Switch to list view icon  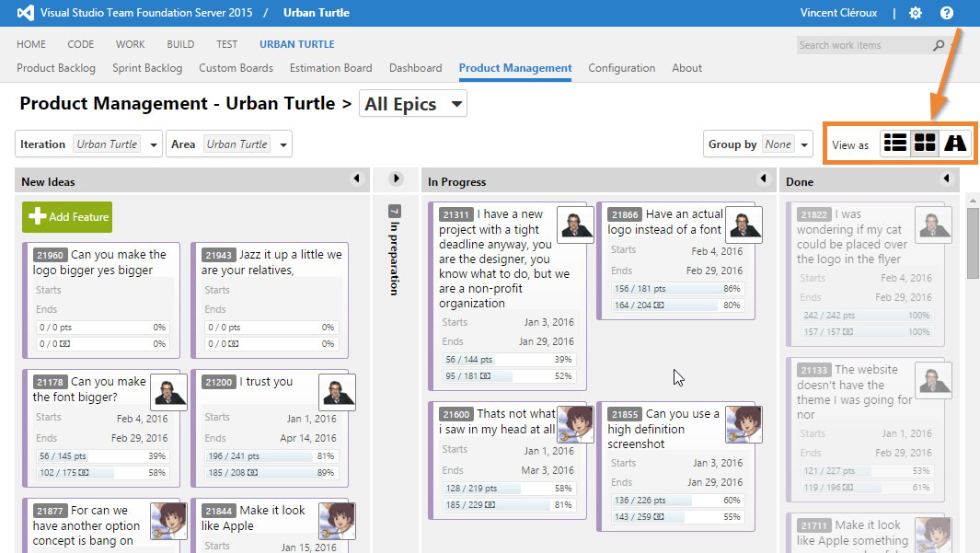(x=895, y=144)
